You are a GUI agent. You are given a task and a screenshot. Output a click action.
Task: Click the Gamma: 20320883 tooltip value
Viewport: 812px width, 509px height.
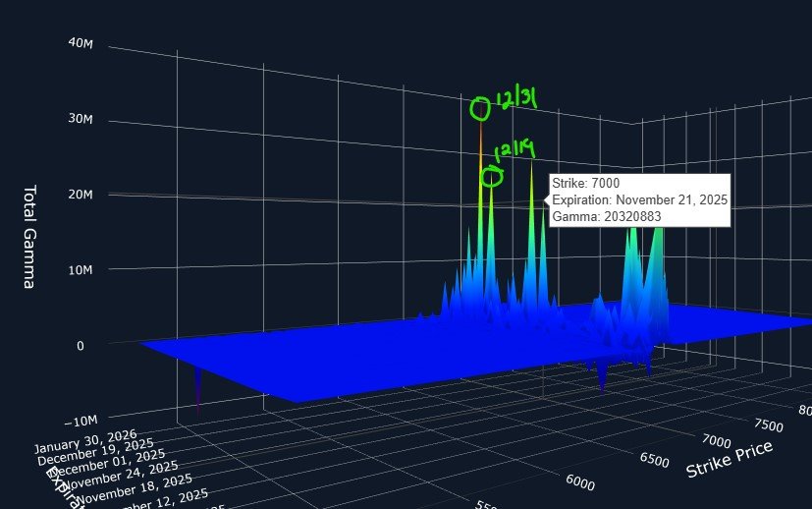tap(607, 216)
